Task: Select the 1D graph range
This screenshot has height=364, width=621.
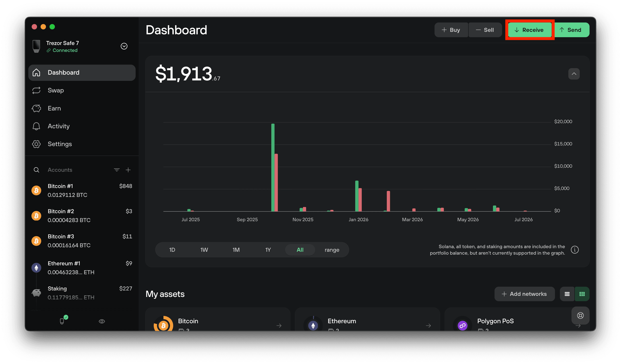Action: [172, 250]
